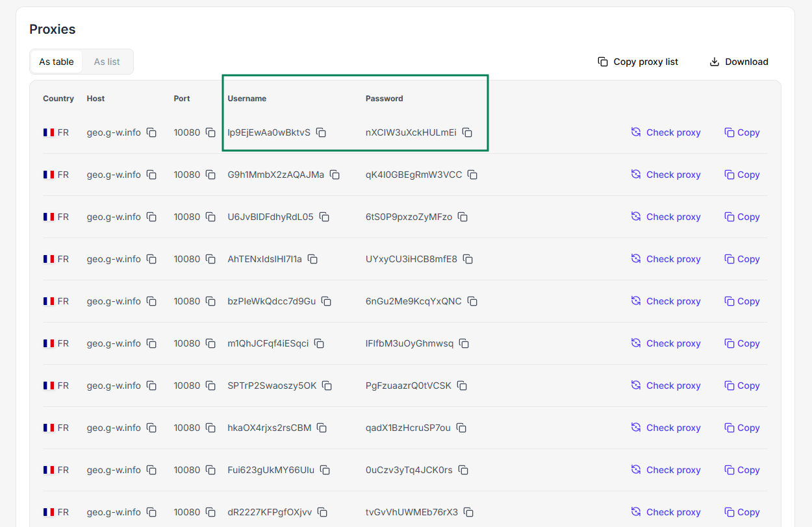The height and width of the screenshot is (527, 812).
Task: Copy password 6nGu2Me9KcqYxQNC using copy icon
Action: [472, 301]
